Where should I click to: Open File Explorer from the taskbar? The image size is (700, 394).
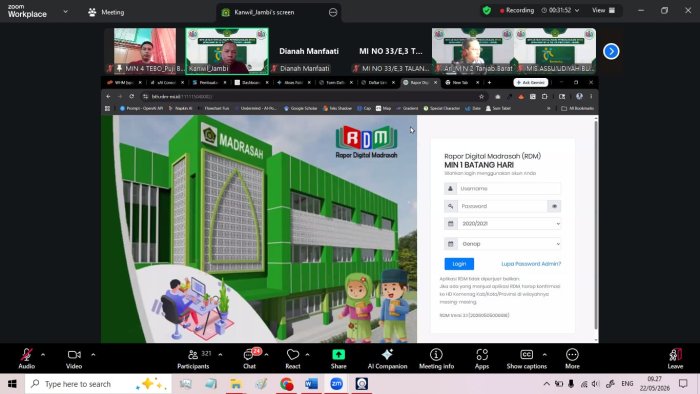pos(236,384)
